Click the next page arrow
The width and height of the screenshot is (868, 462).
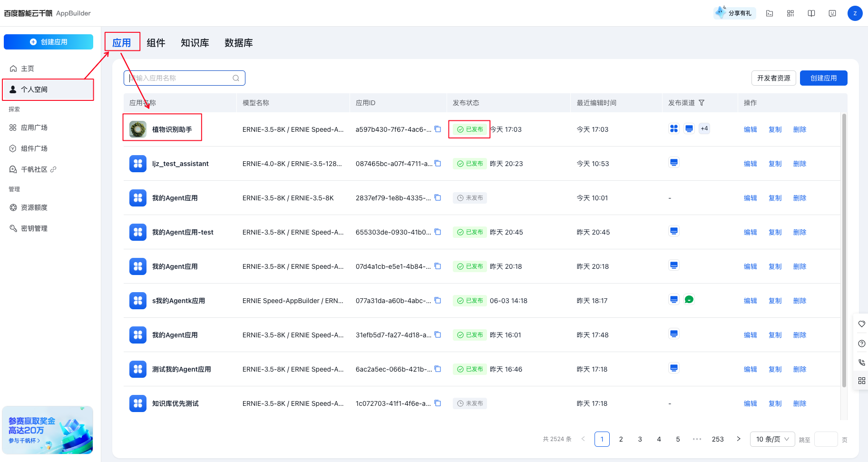point(739,439)
